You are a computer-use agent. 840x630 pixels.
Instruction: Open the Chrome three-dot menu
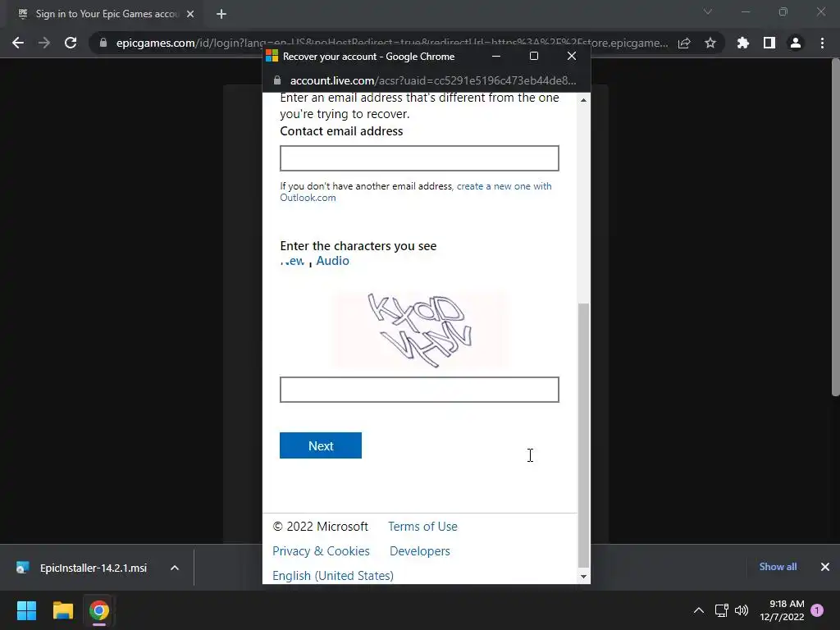pyautogui.click(x=822, y=43)
